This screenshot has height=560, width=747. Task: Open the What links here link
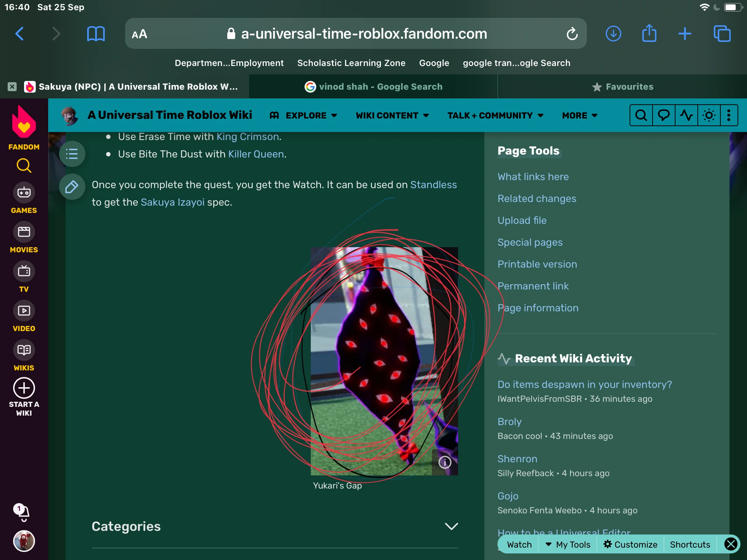point(533,177)
